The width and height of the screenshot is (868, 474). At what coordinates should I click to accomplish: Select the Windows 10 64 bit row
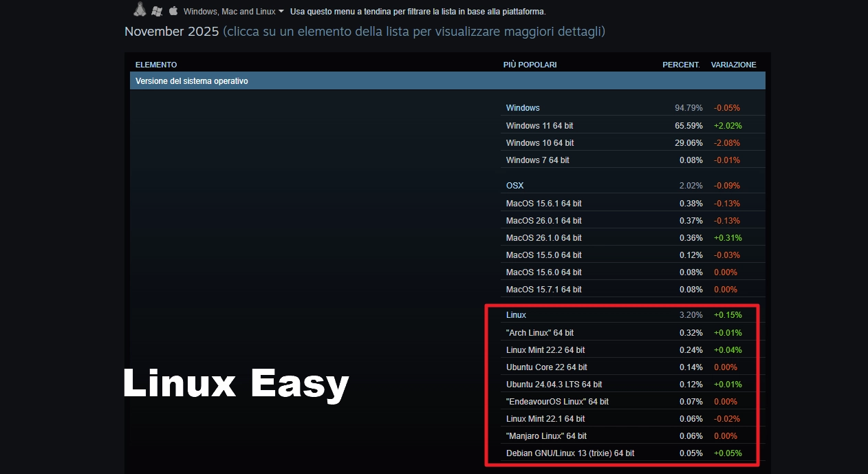pos(539,143)
